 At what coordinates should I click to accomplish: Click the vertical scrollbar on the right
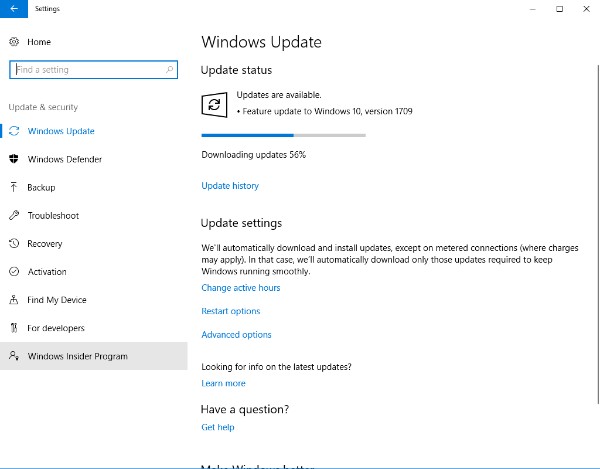click(598, 234)
